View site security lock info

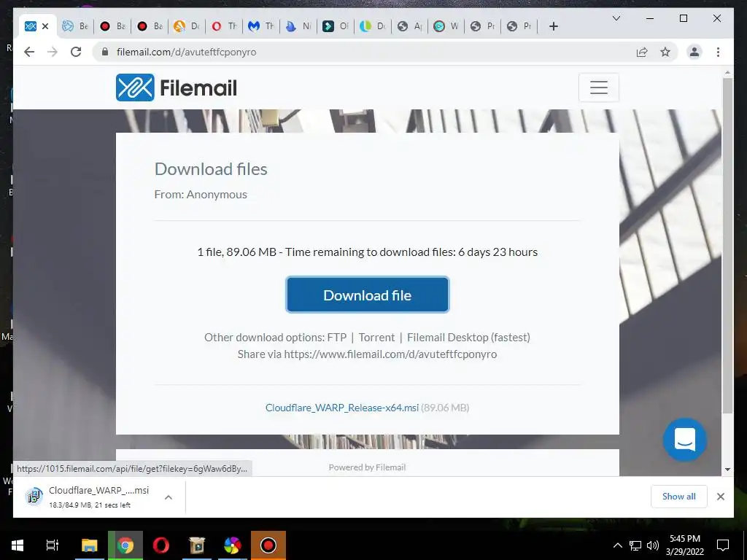pyautogui.click(x=105, y=52)
